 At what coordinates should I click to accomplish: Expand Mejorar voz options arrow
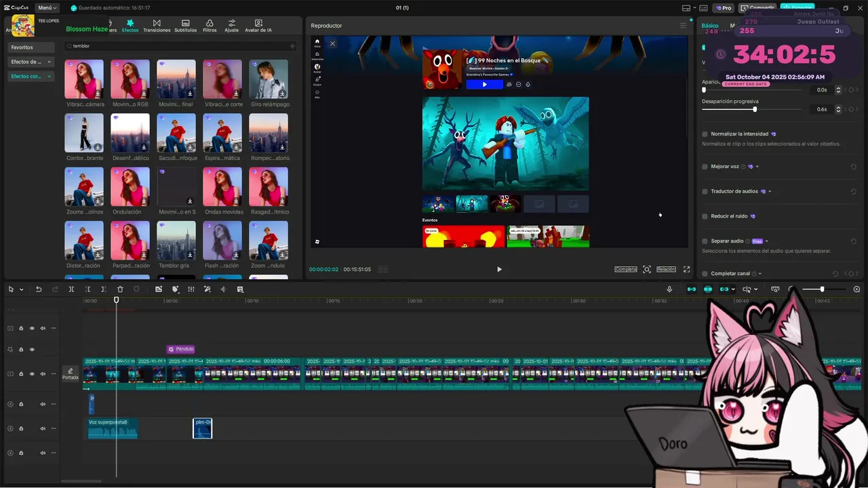click(x=757, y=167)
